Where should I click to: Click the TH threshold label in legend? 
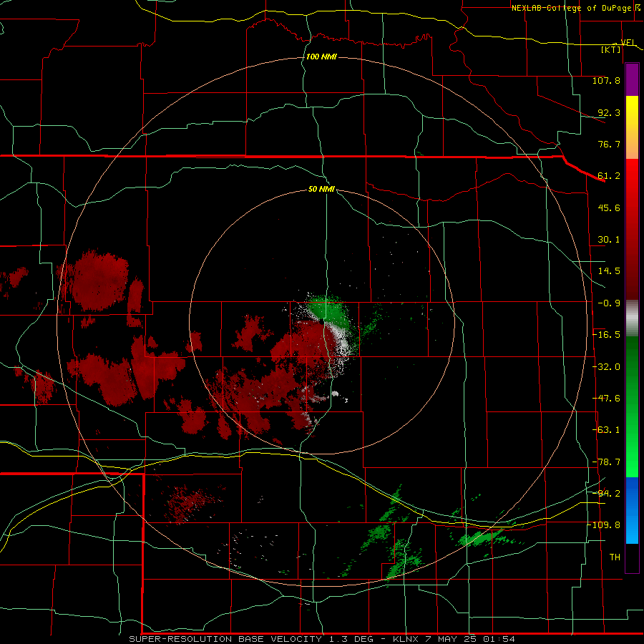(x=615, y=557)
